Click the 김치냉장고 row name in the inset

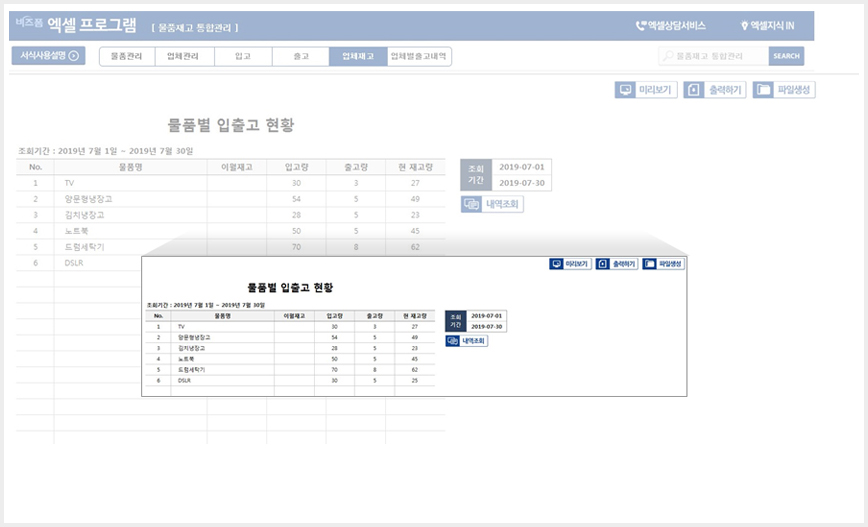click(192, 348)
